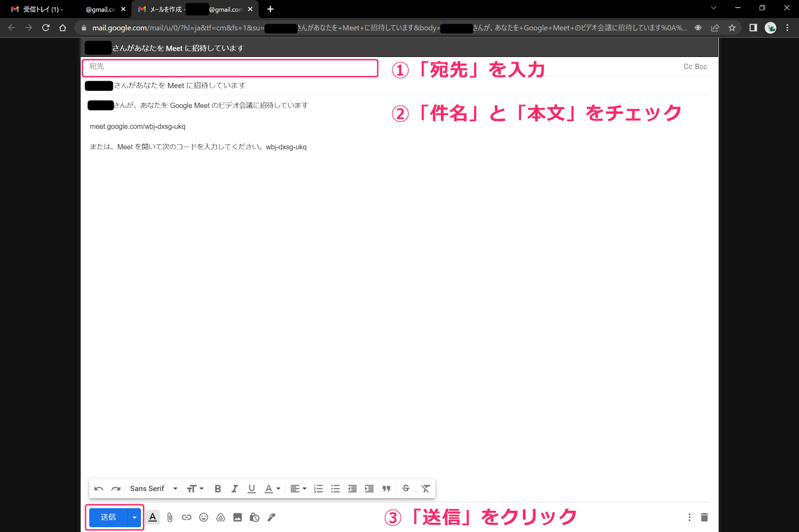Viewport: 799px width, 532px height.
Task: Open the Chrome profile avatar
Action: point(771,27)
